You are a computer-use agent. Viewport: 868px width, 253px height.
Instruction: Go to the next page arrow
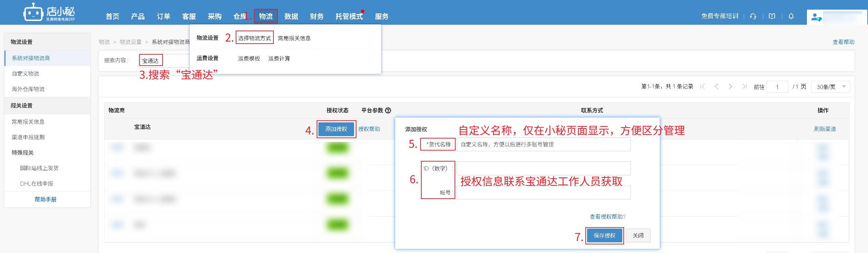click(730, 87)
